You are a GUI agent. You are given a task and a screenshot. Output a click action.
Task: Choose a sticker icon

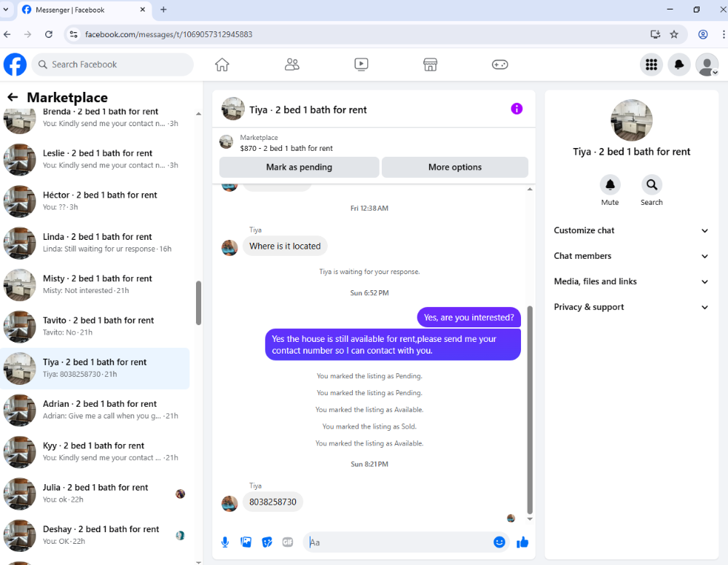(x=267, y=542)
